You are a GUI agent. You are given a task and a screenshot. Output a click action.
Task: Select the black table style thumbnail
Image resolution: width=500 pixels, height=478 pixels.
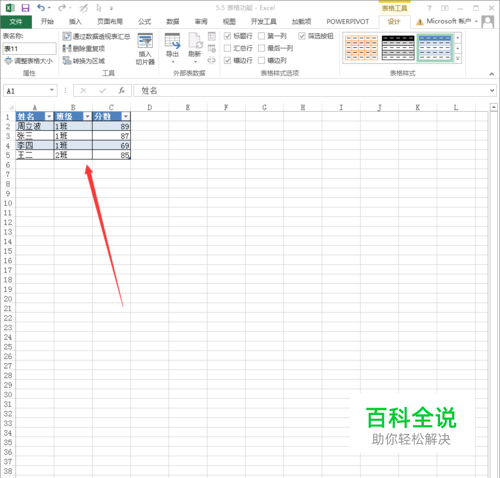click(398, 48)
